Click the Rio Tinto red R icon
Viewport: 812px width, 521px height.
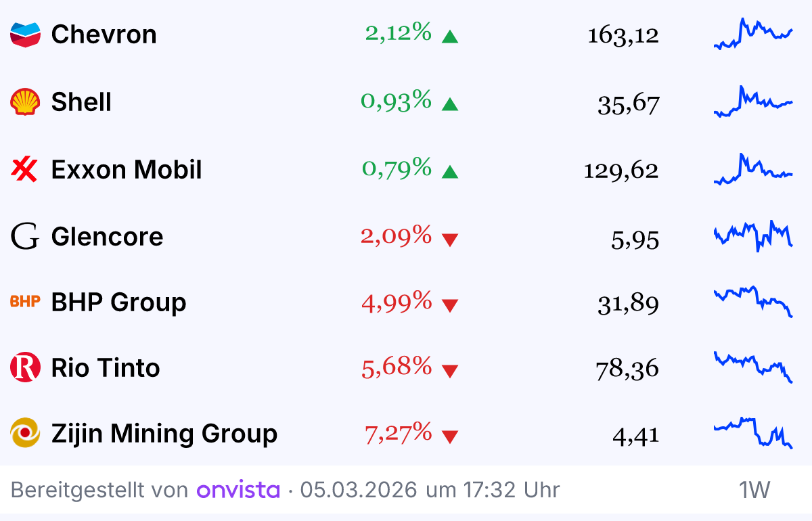[26, 367]
